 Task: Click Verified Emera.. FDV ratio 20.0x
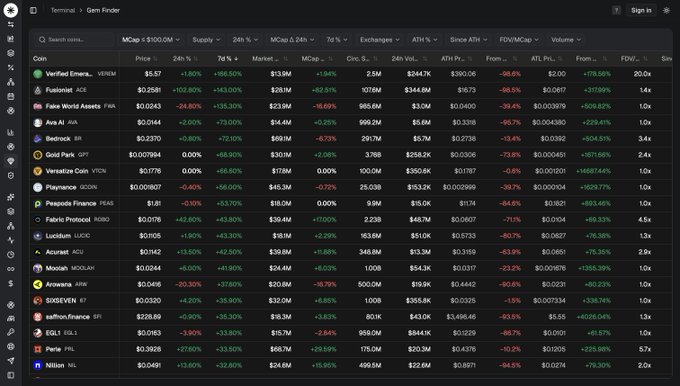point(642,74)
